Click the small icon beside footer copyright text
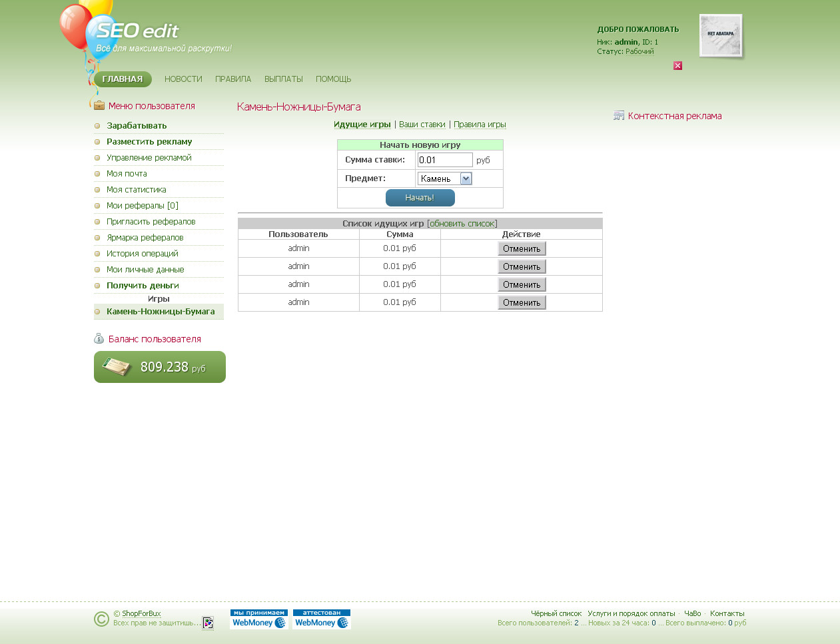The height and width of the screenshot is (644, 840). (x=208, y=623)
